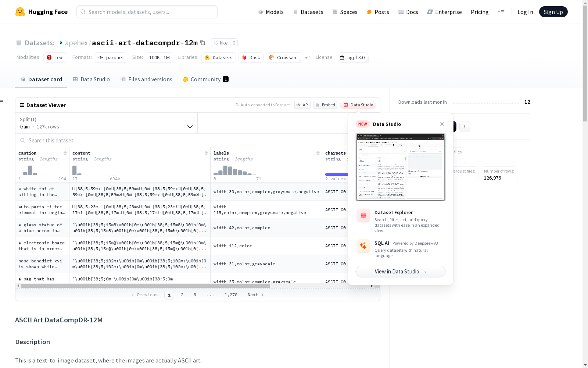Click View in Data Studio button
Screen dimensions: 588x368
tap(400, 272)
